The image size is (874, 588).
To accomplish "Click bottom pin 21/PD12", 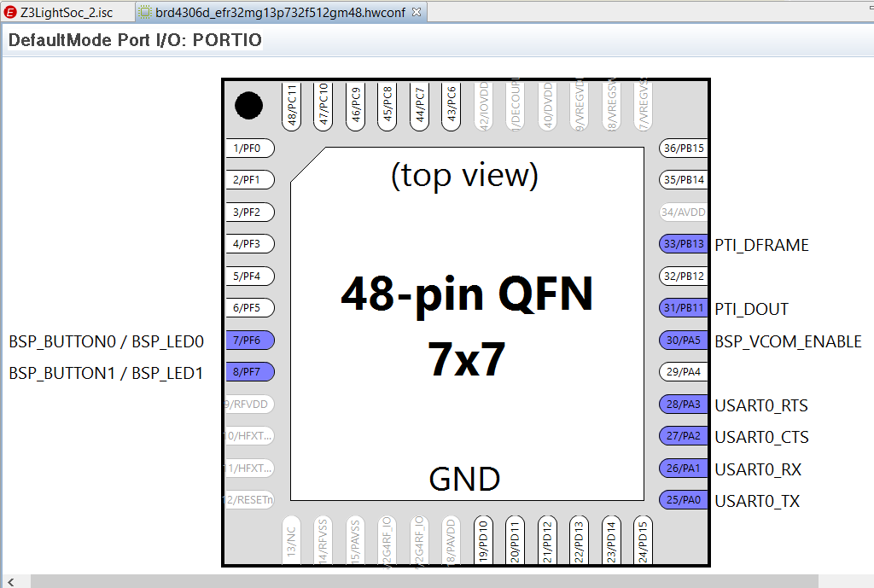I will 547,540.
